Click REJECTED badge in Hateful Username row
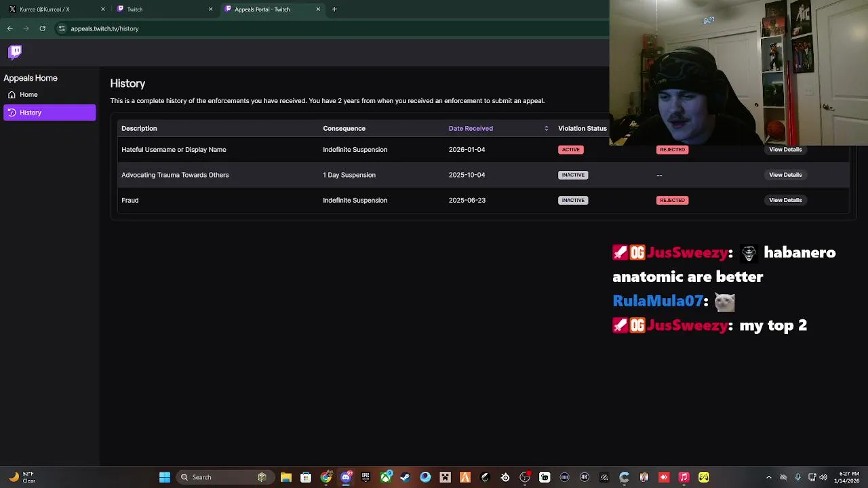This screenshot has width=868, height=488. pyautogui.click(x=672, y=149)
